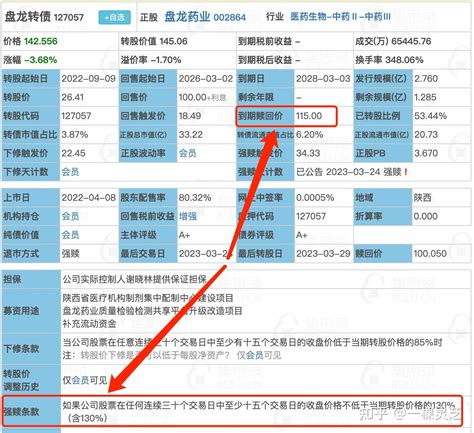
Task: Click the 增强 link beside 回售税前收益
Action: (x=187, y=216)
